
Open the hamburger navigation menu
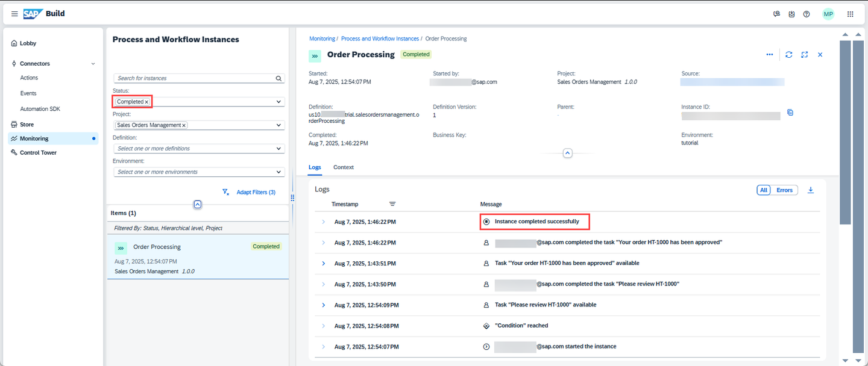14,14
